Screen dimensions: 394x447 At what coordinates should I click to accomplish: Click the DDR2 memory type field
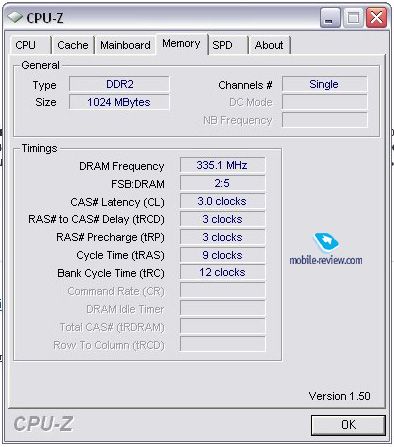(x=119, y=84)
